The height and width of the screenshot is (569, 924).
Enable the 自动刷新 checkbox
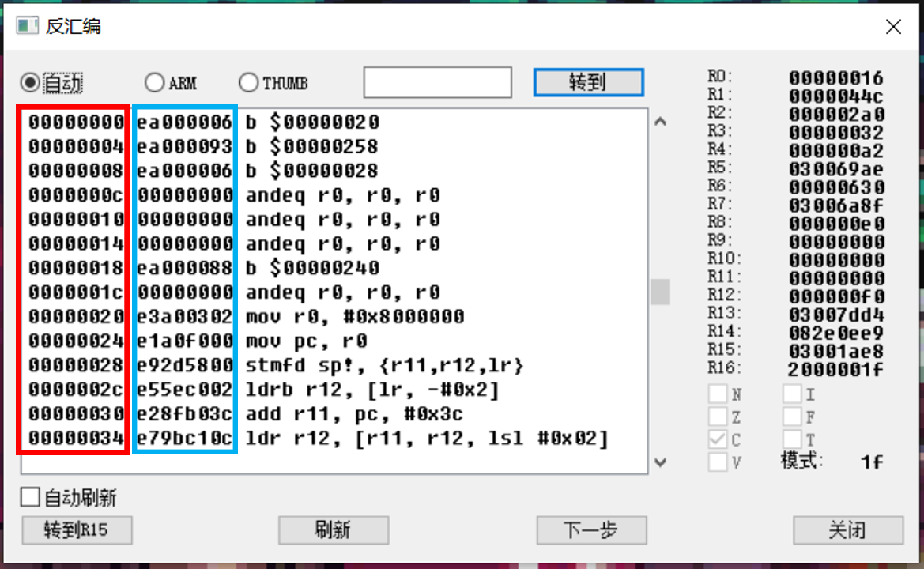pos(30,497)
